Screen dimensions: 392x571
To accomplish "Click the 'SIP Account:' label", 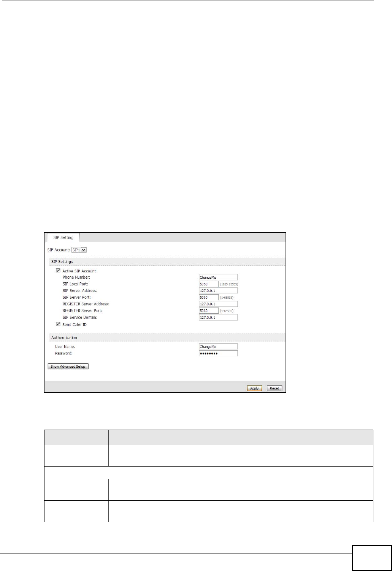I will click(59, 250).
